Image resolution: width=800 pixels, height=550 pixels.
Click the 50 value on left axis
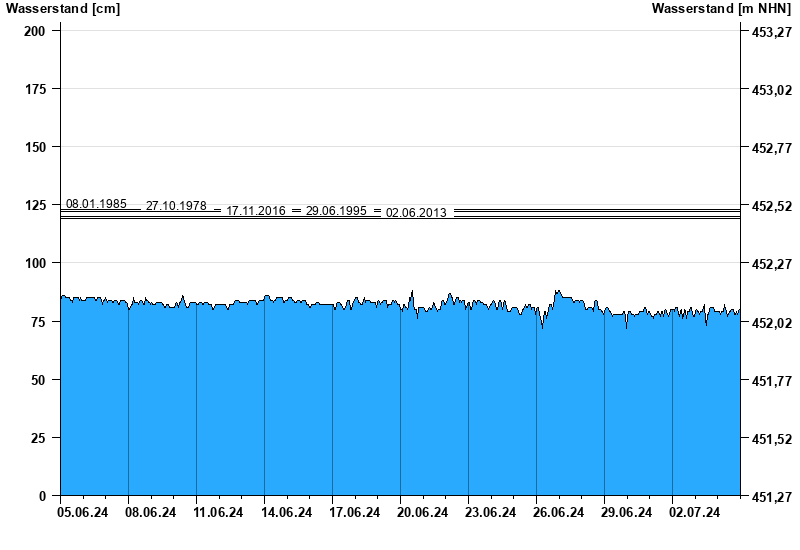coord(38,380)
